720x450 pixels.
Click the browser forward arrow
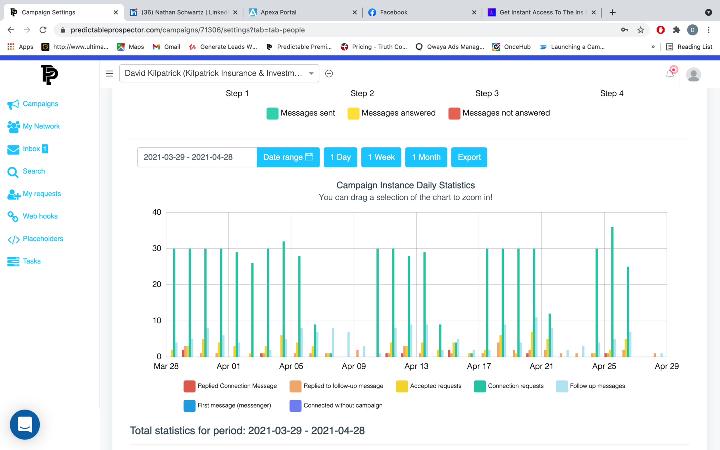(x=27, y=30)
